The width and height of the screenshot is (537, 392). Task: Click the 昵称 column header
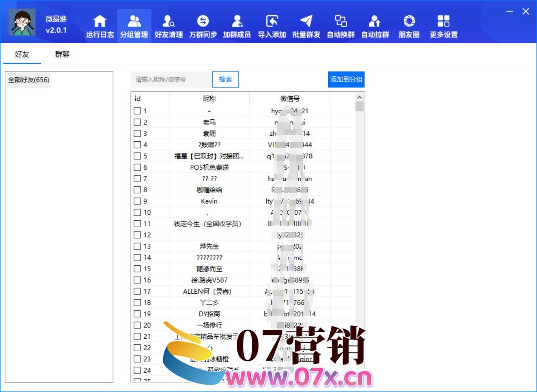[209, 99]
